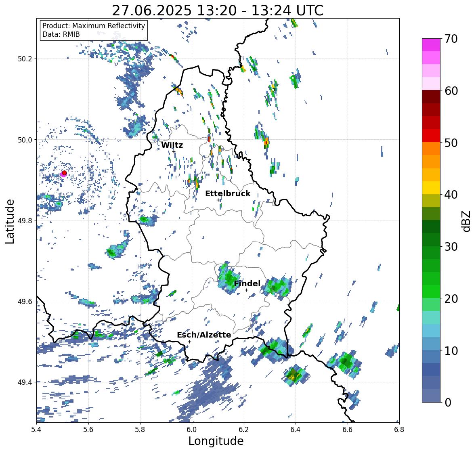Click the red radar location marker dot
The width and height of the screenshot is (476, 451).
(64, 173)
